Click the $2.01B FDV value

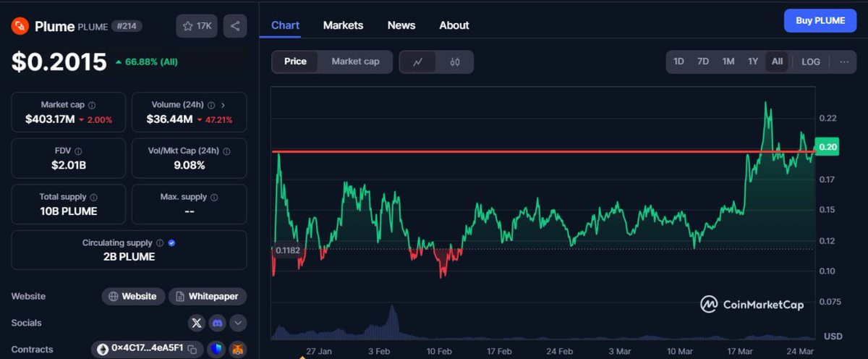68,166
